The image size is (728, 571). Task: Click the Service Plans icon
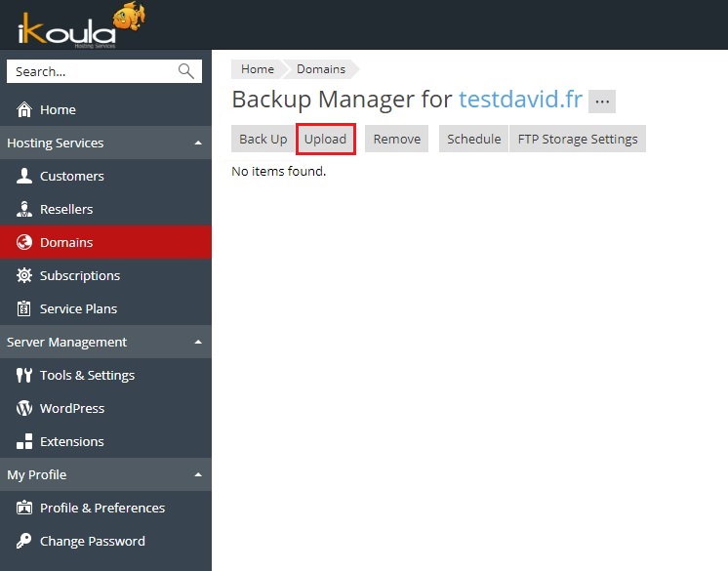[24, 308]
